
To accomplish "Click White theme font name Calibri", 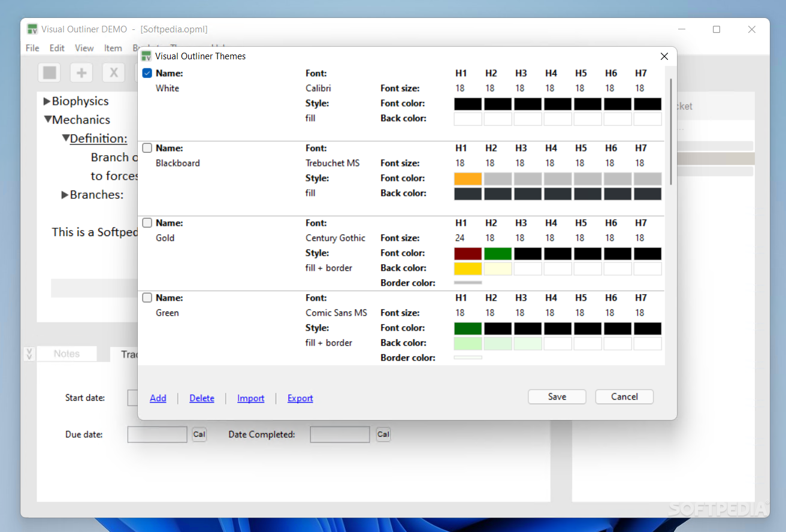I will click(318, 88).
